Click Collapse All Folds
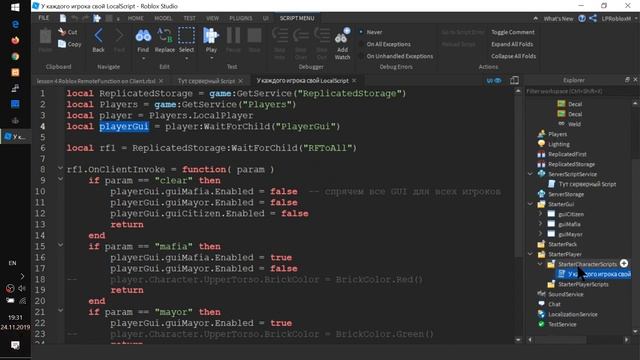 (513, 56)
